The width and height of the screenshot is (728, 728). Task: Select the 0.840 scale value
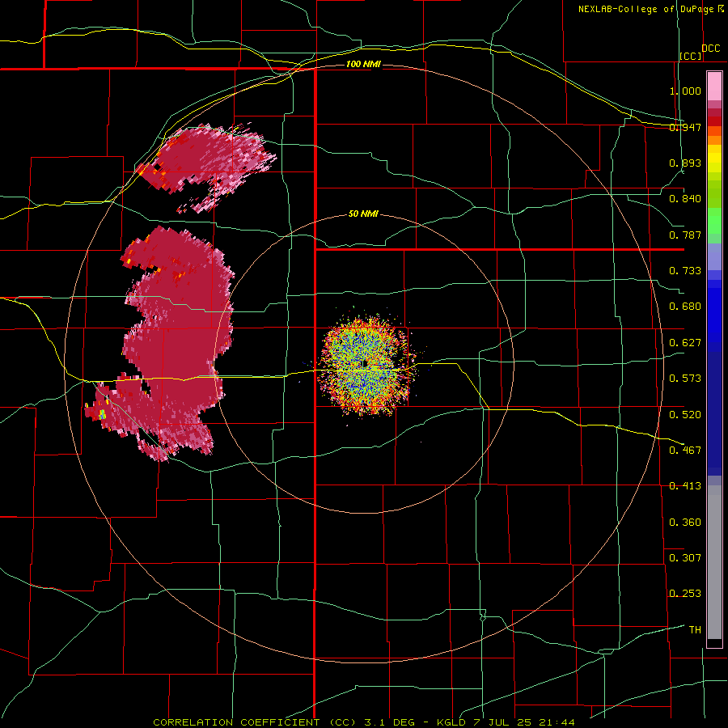click(x=685, y=199)
